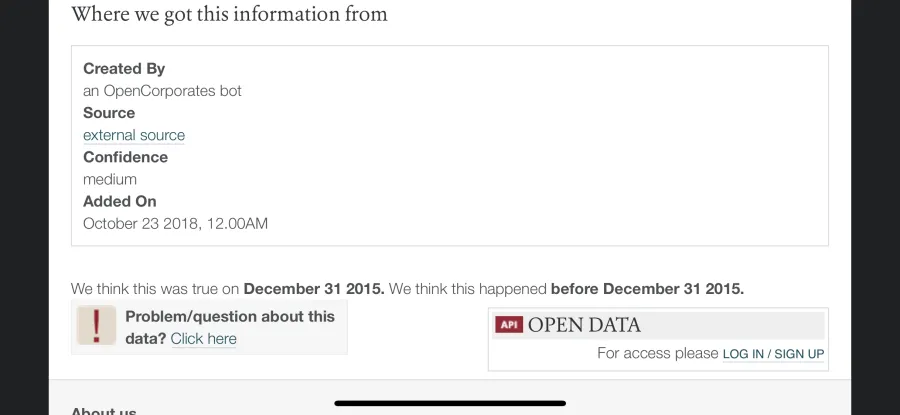900x415 pixels.
Task: Click the 'About us' footer heading
Action: [103, 411]
